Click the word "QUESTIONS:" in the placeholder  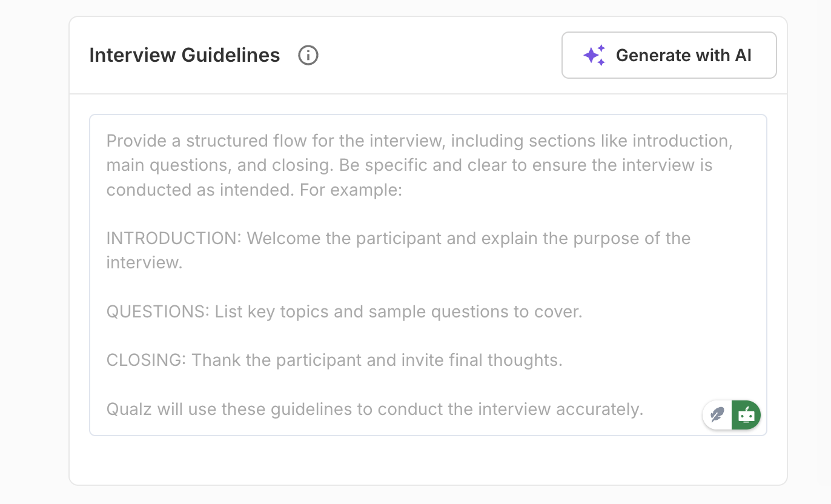coord(157,312)
